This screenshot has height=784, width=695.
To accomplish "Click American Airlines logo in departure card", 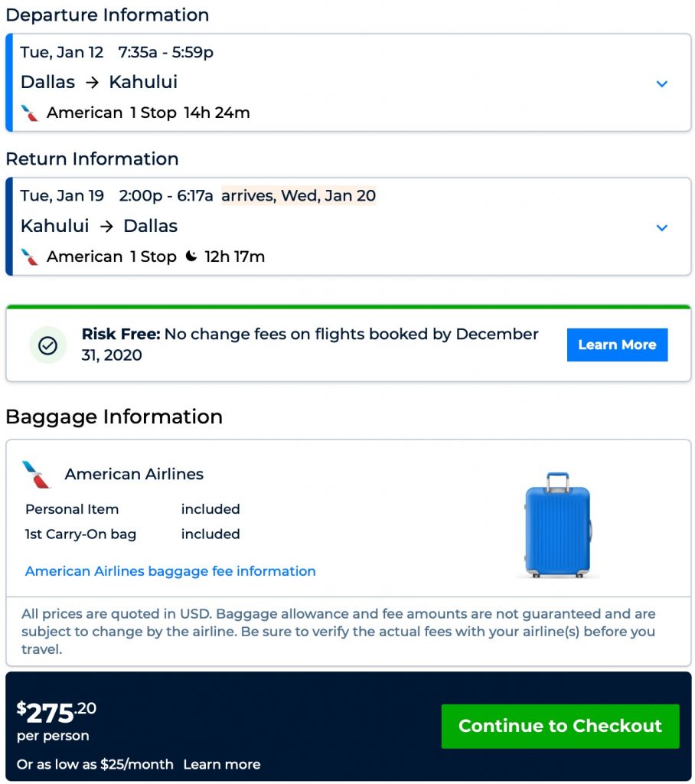I will pos(30,113).
